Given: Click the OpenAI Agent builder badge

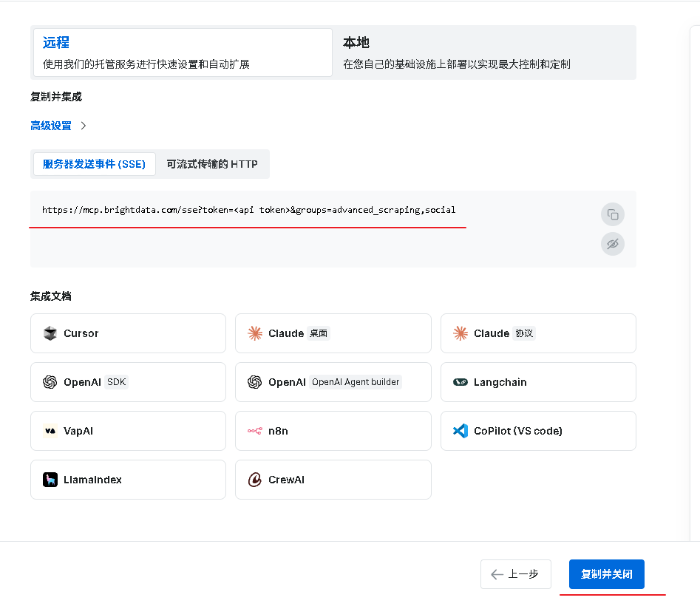Looking at the screenshot, I should [356, 382].
